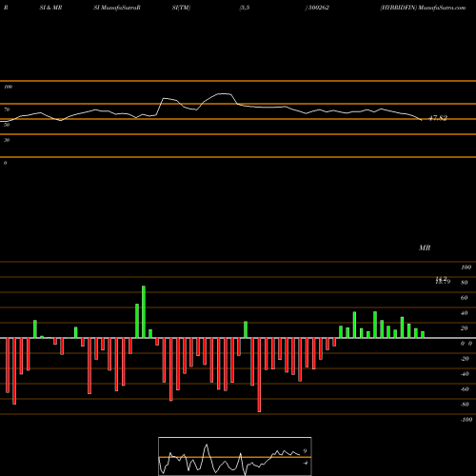
Task: Click the "SI MunafaSutraR" header text
Action: tap(117, 8)
